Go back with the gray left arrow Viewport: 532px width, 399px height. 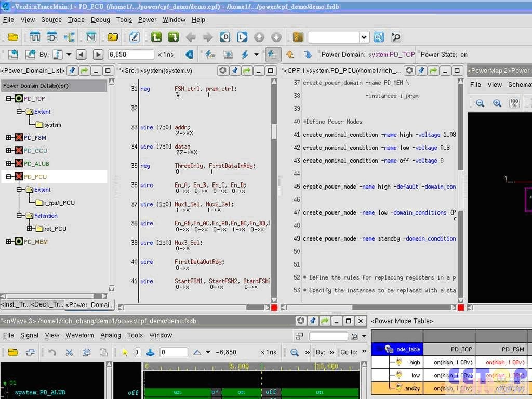(x=191, y=37)
